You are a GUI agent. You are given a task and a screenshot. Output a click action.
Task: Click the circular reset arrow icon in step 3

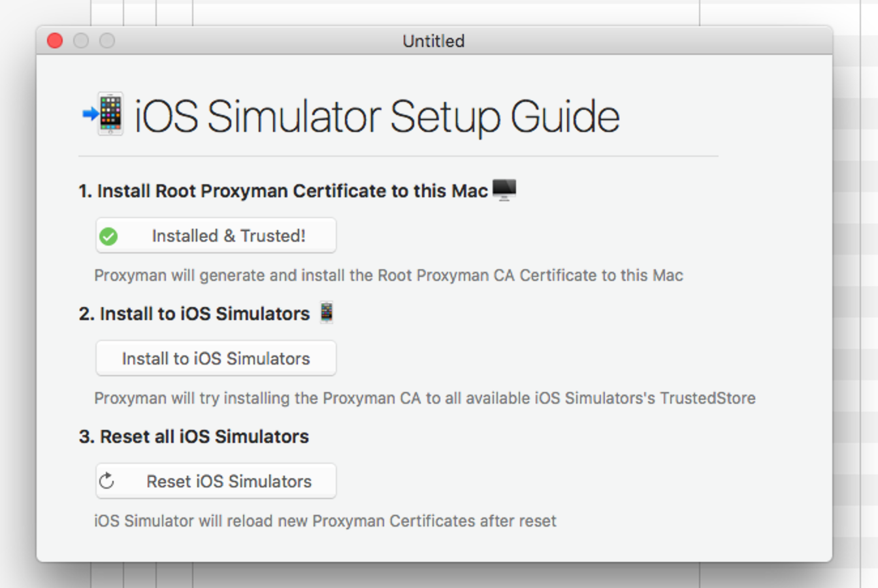pyautogui.click(x=106, y=481)
